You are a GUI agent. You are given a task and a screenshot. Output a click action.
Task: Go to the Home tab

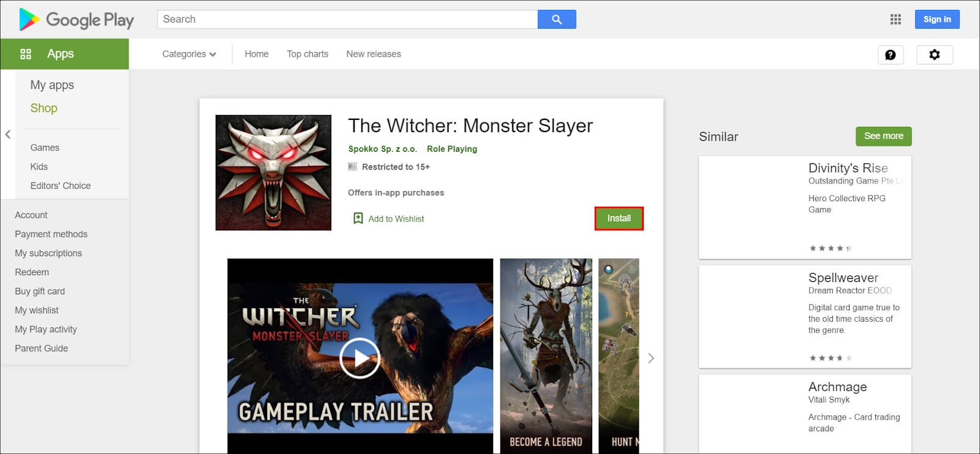tap(257, 54)
